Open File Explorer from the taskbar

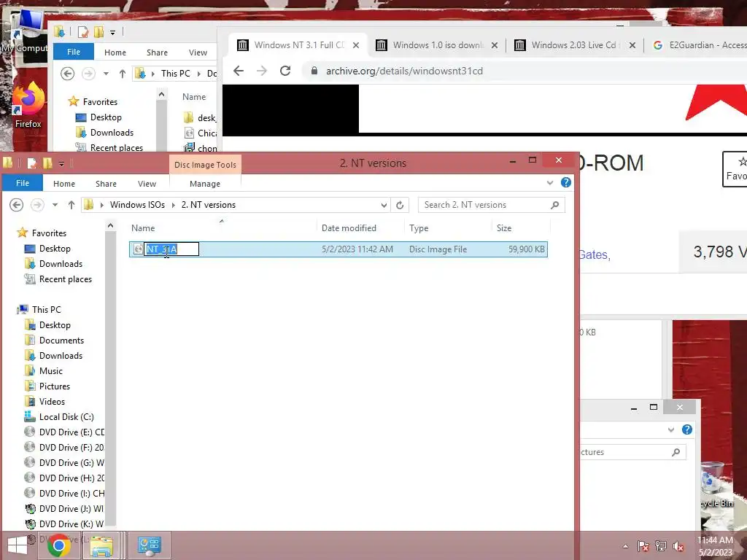102,545
